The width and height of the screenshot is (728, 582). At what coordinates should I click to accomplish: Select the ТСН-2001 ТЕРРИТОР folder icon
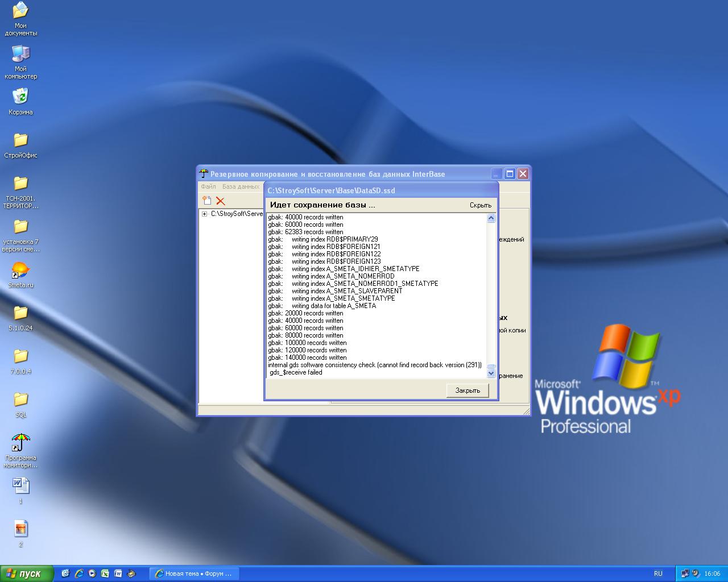[20, 192]
